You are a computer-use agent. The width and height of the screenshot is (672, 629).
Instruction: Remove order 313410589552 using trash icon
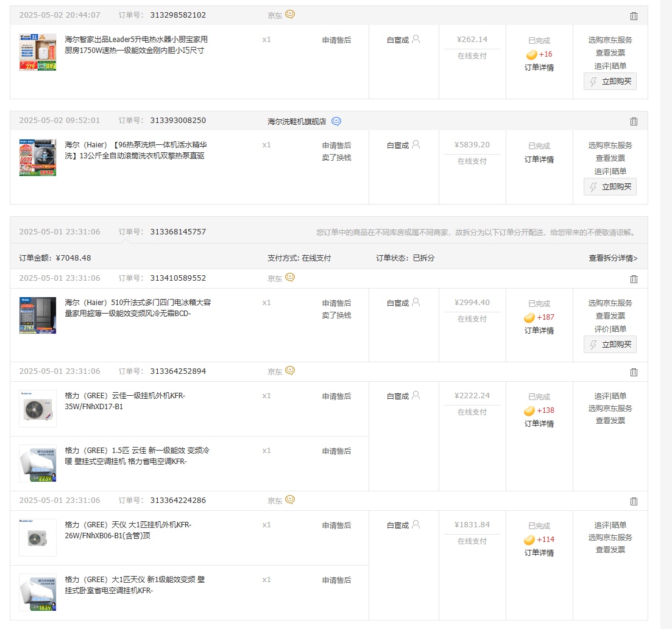pos(634,279)
